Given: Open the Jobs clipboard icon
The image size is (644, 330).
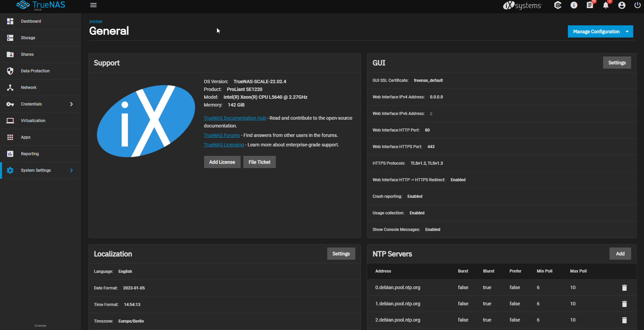Looking at the screenshot, I should pyautogui.click(x=590, y=5).
